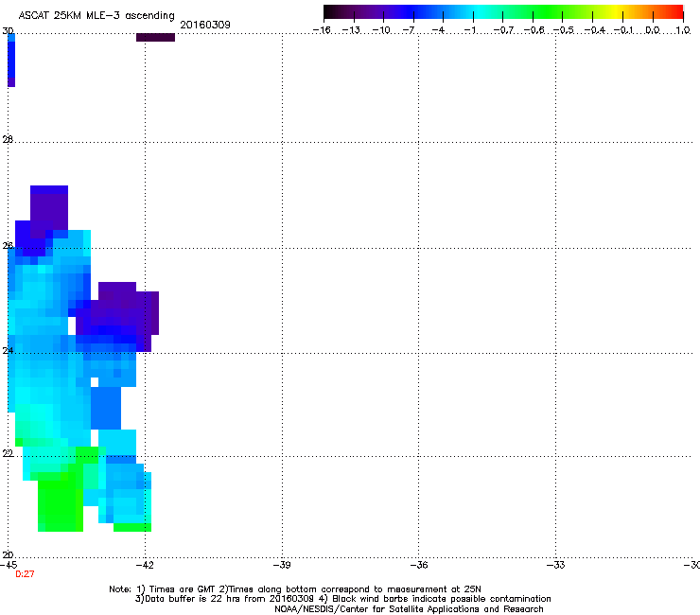Click the 'ASCAT 25KM MLE-3 ascending' title
700x615 pixels.
tap(96, 15)
